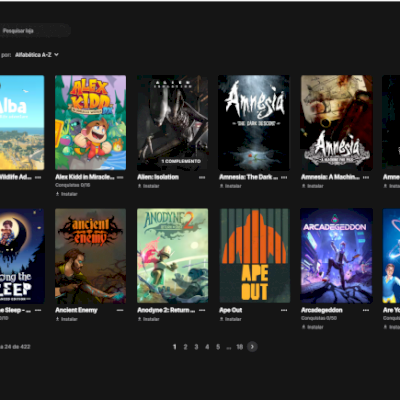This screenshot has height=400, width=400.
Task: Open options menu for Alex Kidd in Miracle World
Action: pyautogui.click(x=120, y=177)
